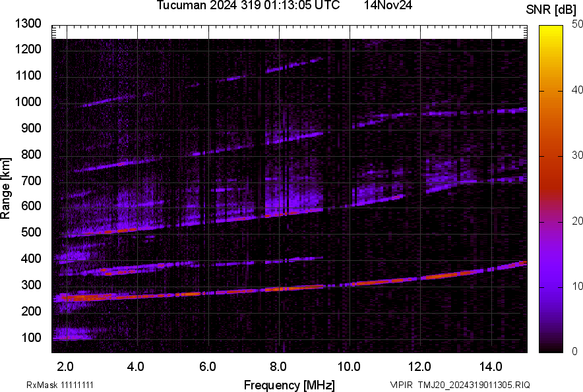Click the bright echo trace near 2.5 MHz, 250 km
The image size is (583, 392).
pos(85,297)
